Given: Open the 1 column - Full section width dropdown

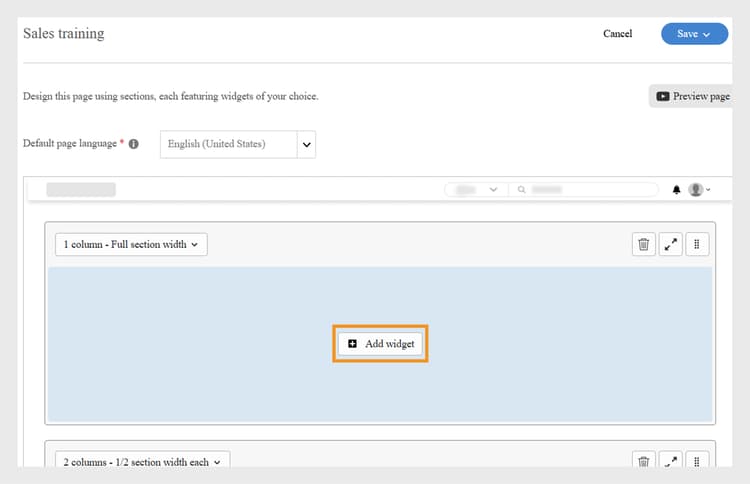Looking at the screenshot, I should click(131, 244).
